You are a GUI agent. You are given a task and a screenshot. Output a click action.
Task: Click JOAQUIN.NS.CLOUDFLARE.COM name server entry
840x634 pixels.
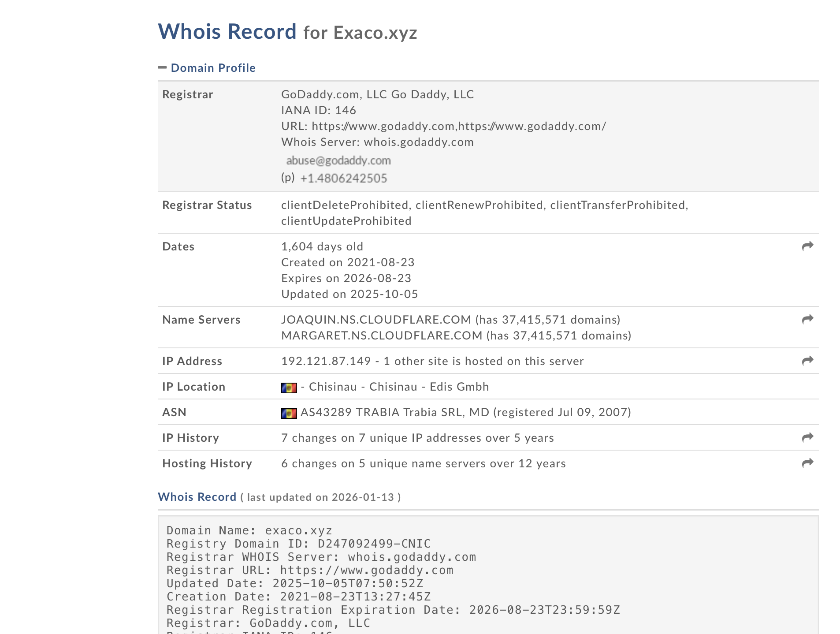click(x=376, y=320)
